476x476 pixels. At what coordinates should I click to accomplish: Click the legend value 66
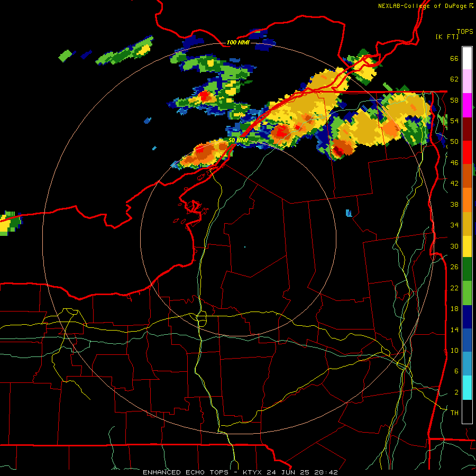point(454,58)
